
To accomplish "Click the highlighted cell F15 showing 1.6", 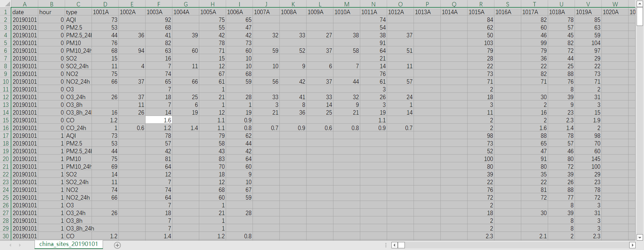I will click(x=159, y=120).
